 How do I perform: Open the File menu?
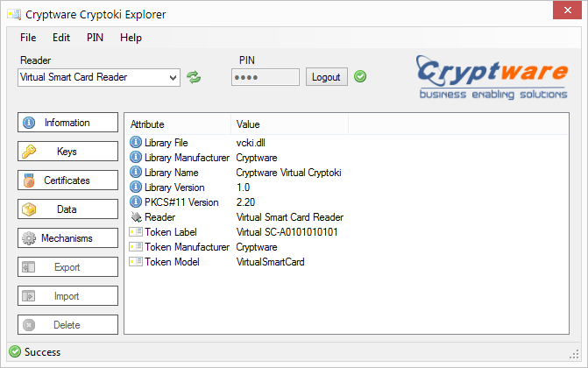point(28,38)
